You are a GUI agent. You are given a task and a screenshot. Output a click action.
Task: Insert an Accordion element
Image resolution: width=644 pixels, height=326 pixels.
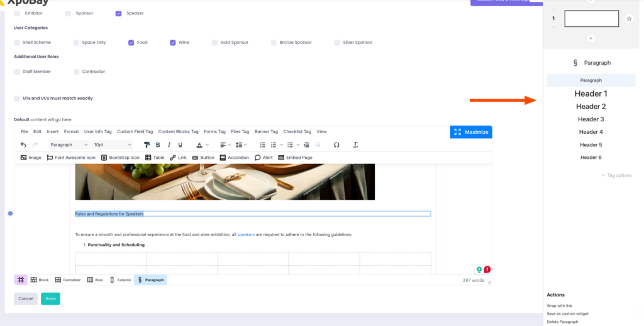(234, 158)
